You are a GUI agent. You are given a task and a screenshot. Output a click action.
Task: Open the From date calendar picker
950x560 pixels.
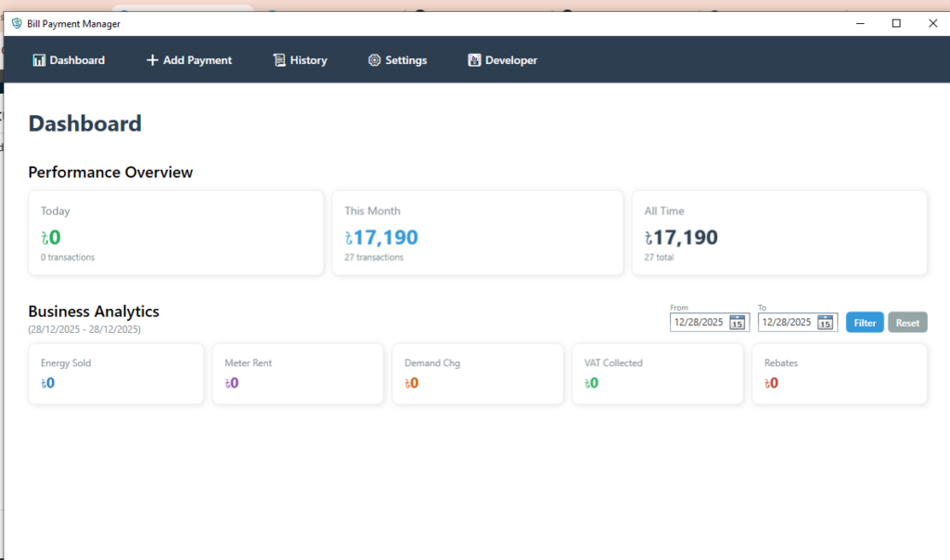point(738,323)
